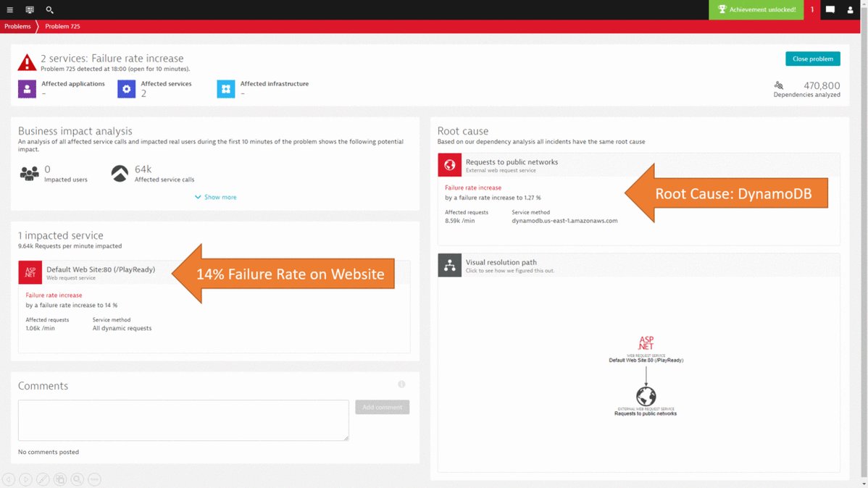Click the next slide arrow in bottom toolbar
Viewport: 868px width, 488px height.
(x=25, y=479)
